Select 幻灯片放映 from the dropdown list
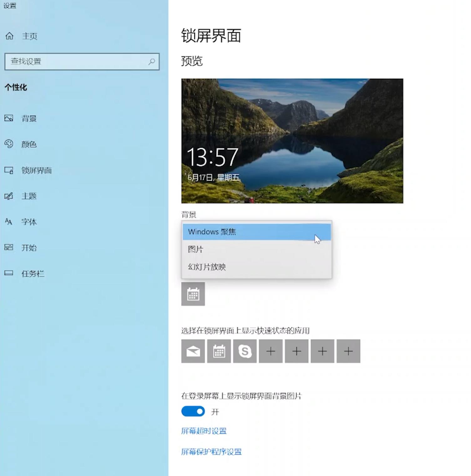Image resolution: width=471 pixels, height=476 pixels. [207, 267]
